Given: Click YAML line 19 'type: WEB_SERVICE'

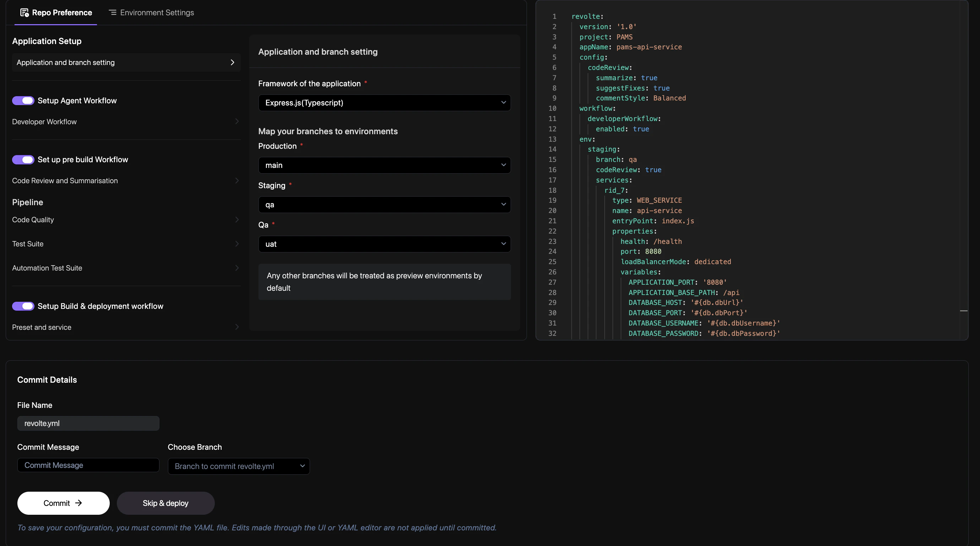Looking at the screenshot, I should point(647,200).
